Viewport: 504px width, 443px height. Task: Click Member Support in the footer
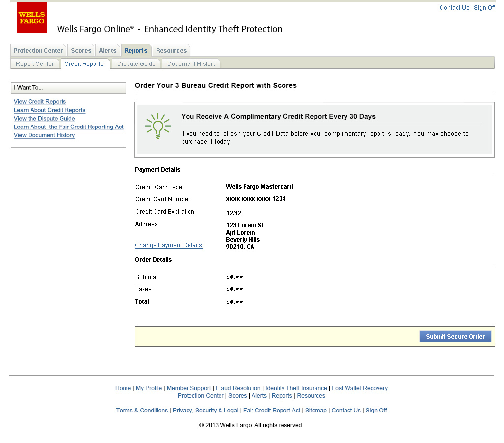(189, 388)
